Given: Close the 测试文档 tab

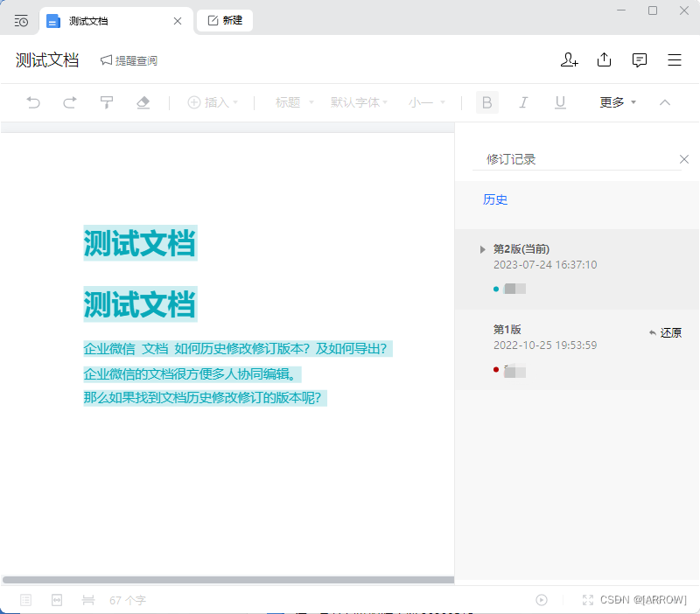Looking at the screenshot, I should (178, 21).
